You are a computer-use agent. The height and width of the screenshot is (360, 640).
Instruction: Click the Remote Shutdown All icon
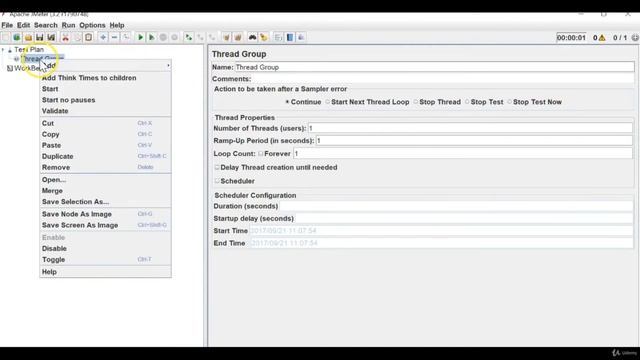(x=212, y=38)
